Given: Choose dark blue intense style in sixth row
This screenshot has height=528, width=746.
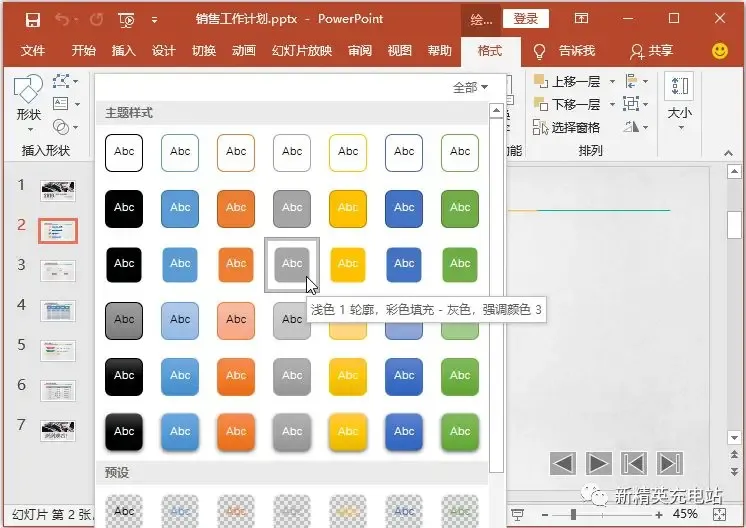Looking at the screenshot, I should [404, 432].
